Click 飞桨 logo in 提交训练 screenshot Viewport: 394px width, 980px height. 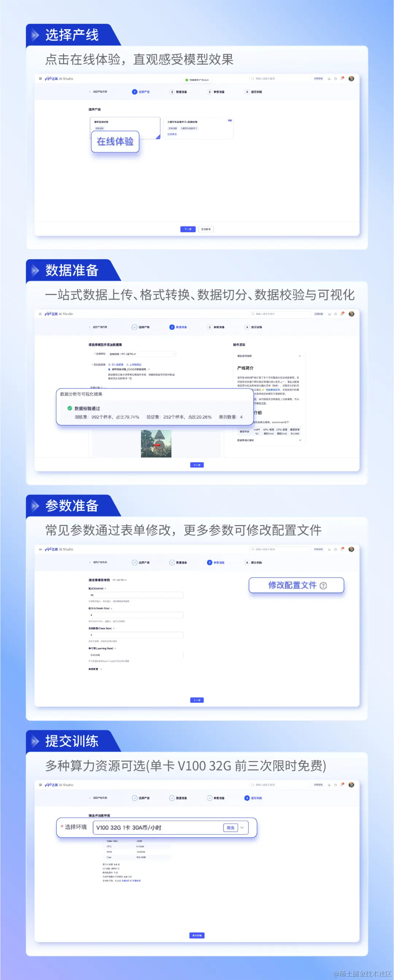pos(59,785)
